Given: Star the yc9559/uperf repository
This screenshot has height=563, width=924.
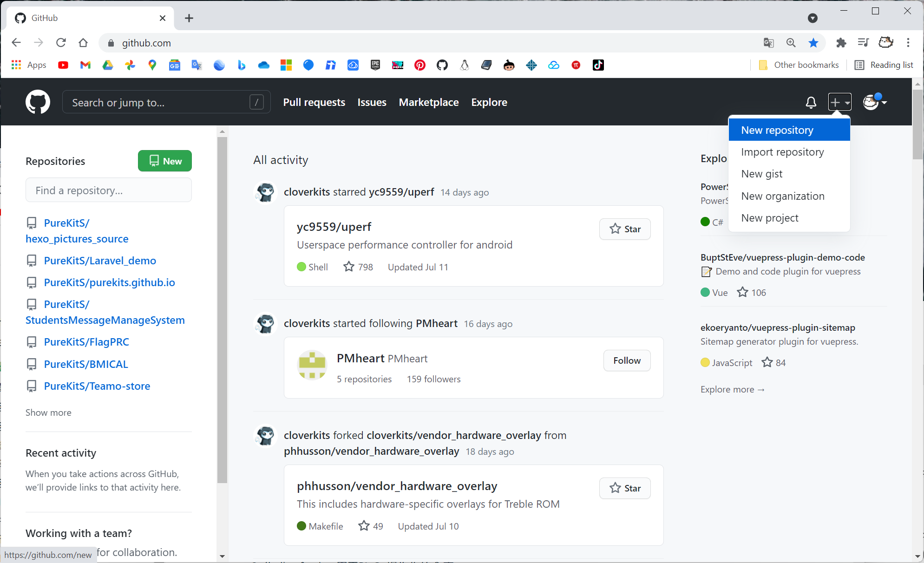Looking at the screenshot, I should [x=625, y=229].
